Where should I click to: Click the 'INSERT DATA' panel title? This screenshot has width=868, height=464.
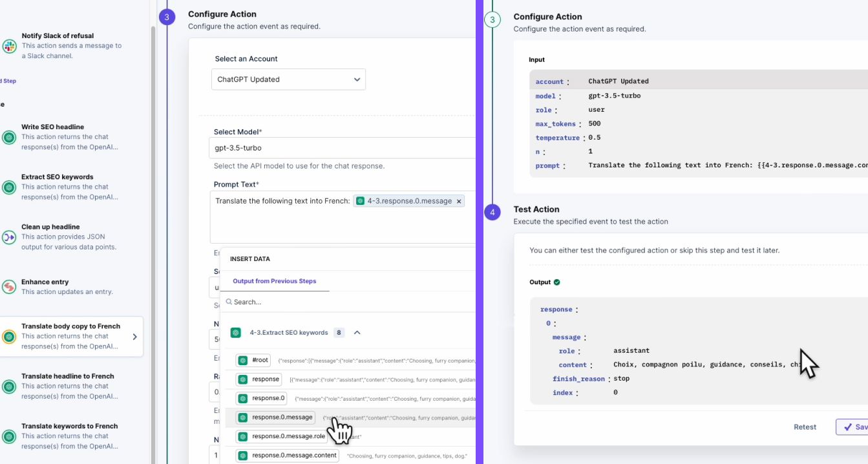[250, 259]
